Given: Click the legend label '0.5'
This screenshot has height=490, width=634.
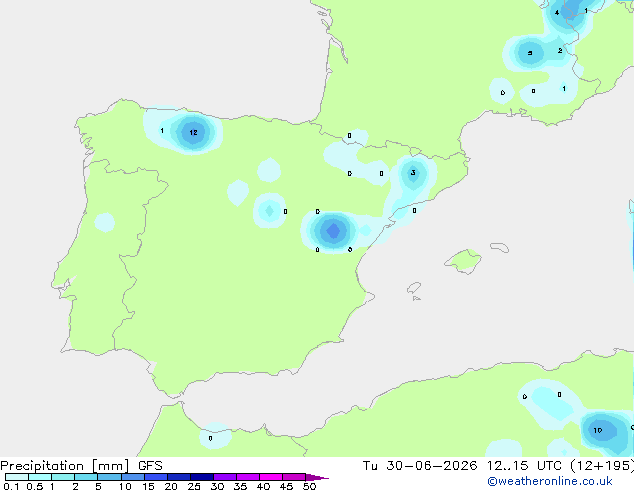Looking at the screenshot, I should pyautogui.click(x=35, y=486).
